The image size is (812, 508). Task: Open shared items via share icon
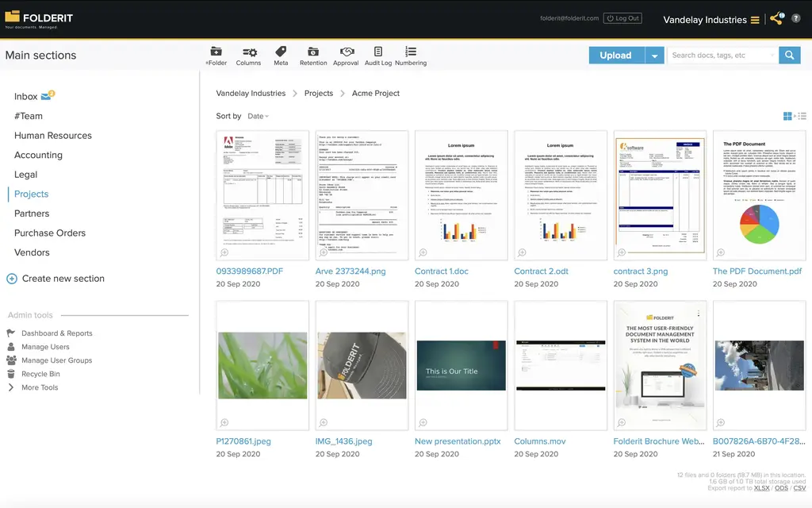776,19
